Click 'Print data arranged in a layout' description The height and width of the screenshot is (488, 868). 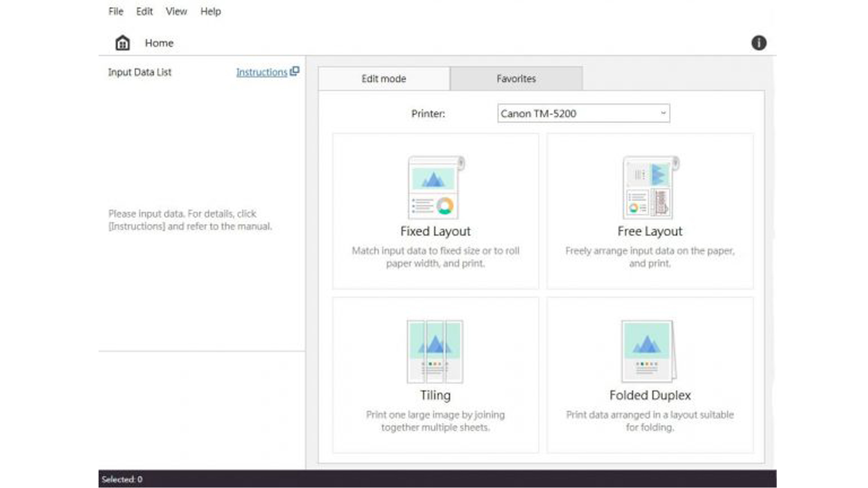click(650, 421)
